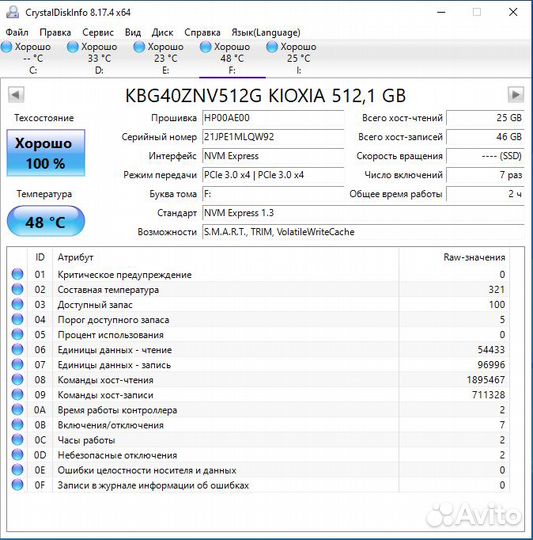Click status icon for Время работы контроллера
Image resolution: width=533 pixels, height=540 pixels.
[17, 410]
